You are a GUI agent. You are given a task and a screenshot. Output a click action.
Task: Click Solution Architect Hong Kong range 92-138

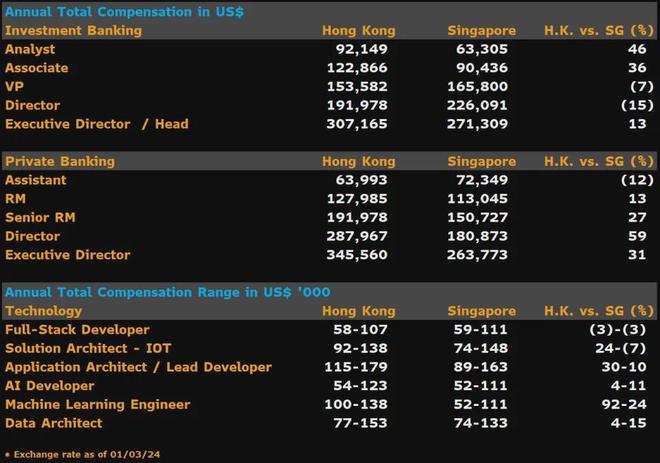[x=360, y=349]
